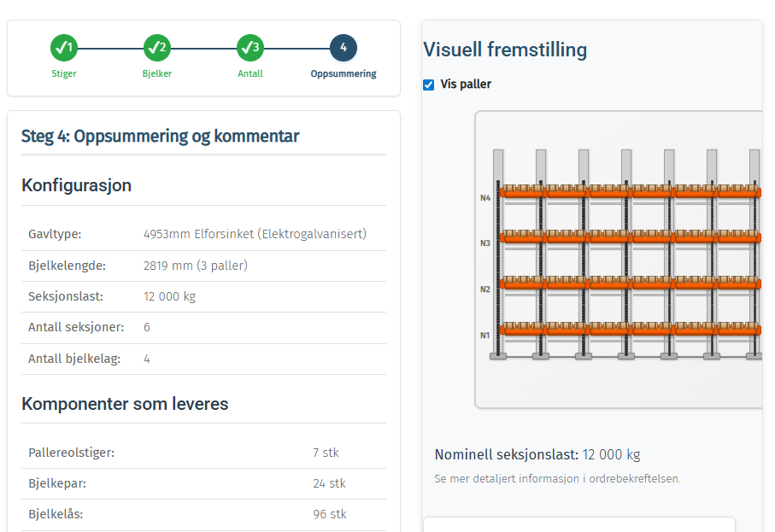Click the green checkmark circle for step 2

pyautogui.click(x=157, y=48)
